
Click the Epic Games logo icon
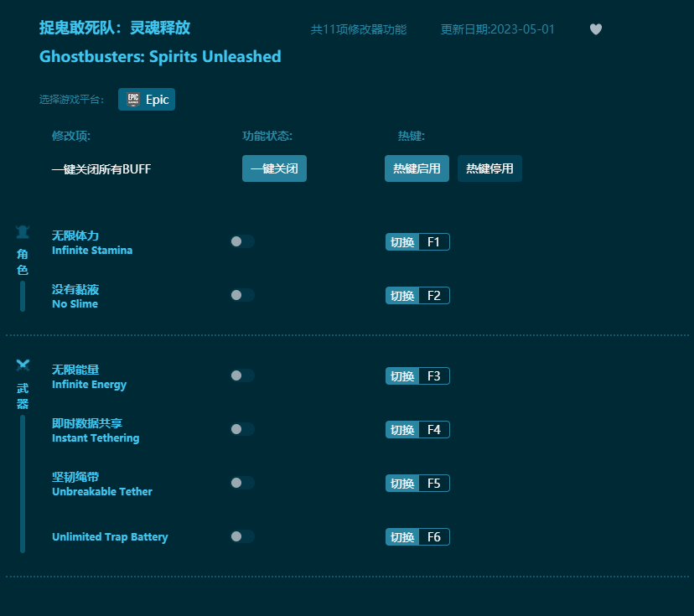tap(133, 99)
